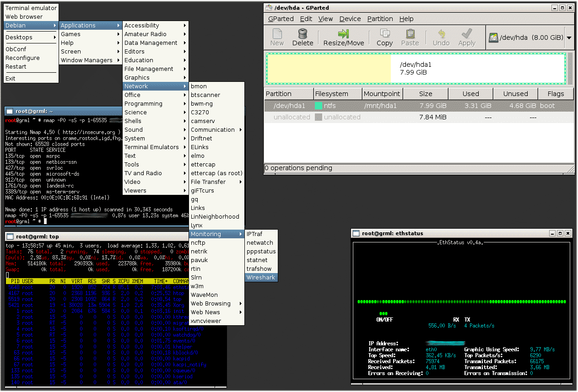Open the Edit menu in GParted
Screen dimensions: 578x392
click(306, 19)
